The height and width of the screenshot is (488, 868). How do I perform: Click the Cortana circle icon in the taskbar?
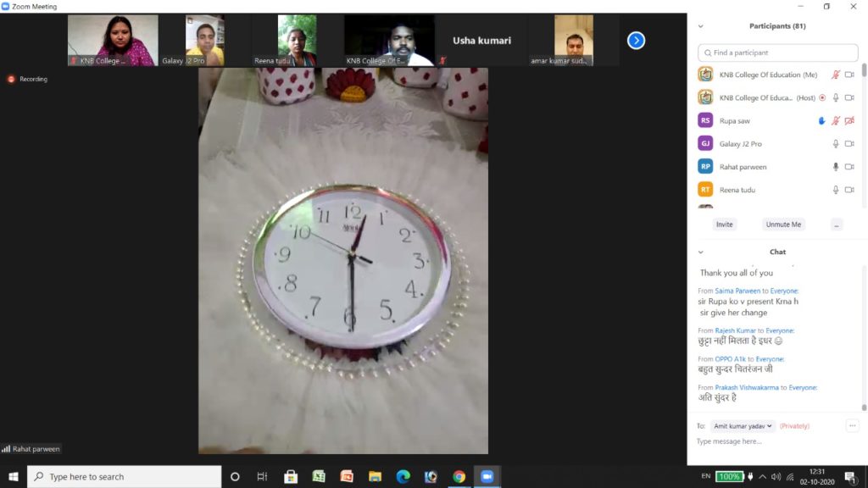click(x=235, y=476)
